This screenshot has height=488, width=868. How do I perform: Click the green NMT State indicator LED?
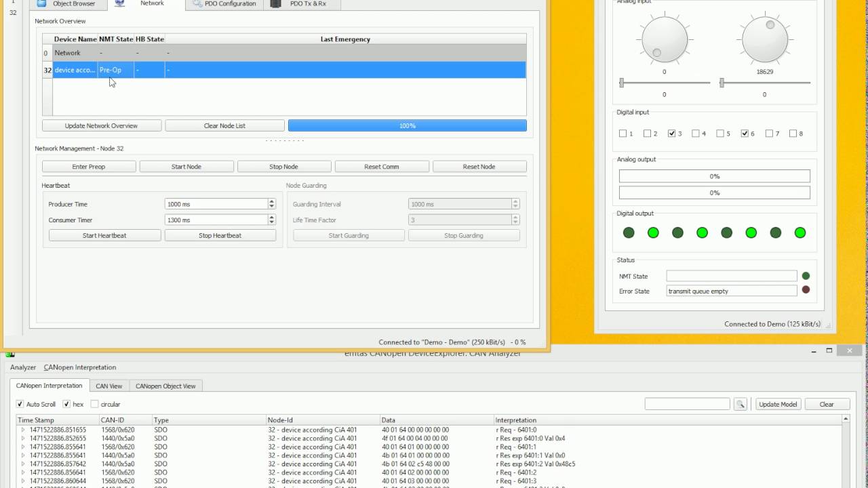click(x=806, y=276)
